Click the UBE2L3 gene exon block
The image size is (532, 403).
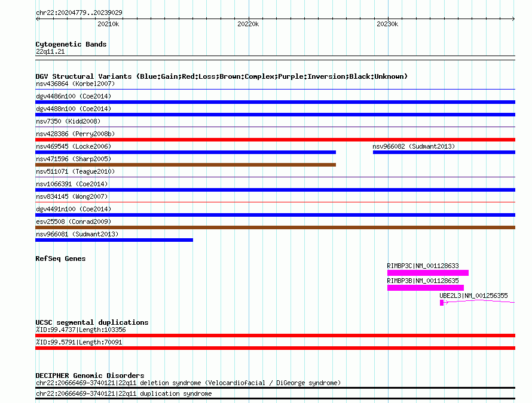pyautogui.click(x=442, y=303)
